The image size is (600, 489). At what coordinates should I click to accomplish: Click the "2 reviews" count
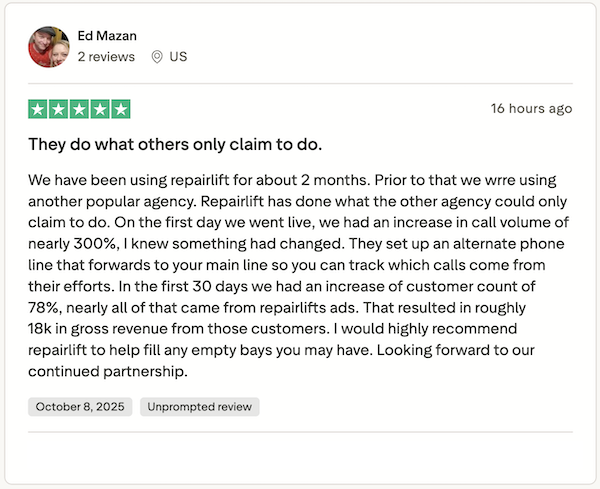[x=106, y=57]
